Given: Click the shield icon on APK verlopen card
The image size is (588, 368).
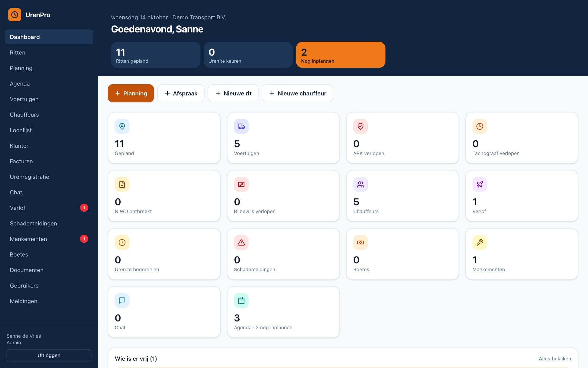Looking at the screenshot, I should (x=360, y=126).
